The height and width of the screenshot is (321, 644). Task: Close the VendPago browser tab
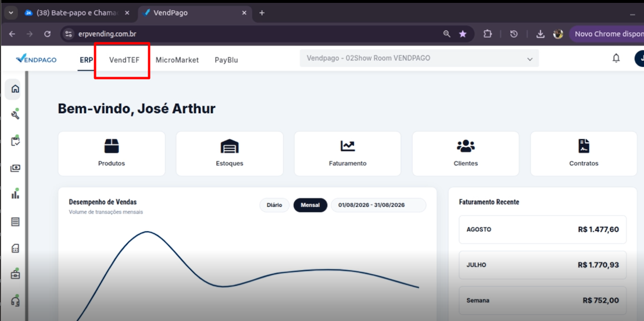244,13
